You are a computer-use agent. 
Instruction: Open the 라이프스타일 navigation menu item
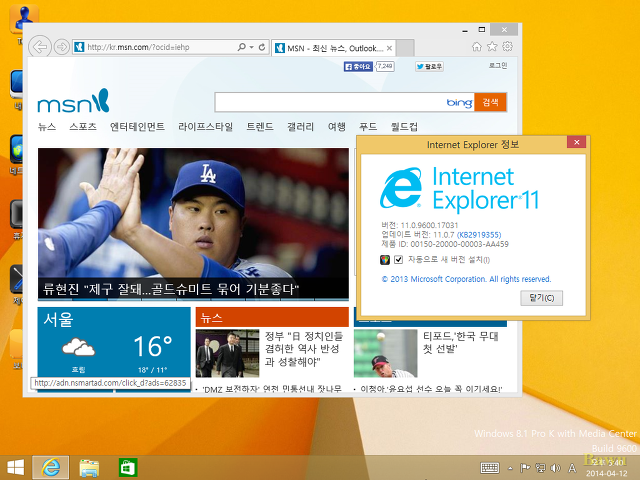[206, 127]
